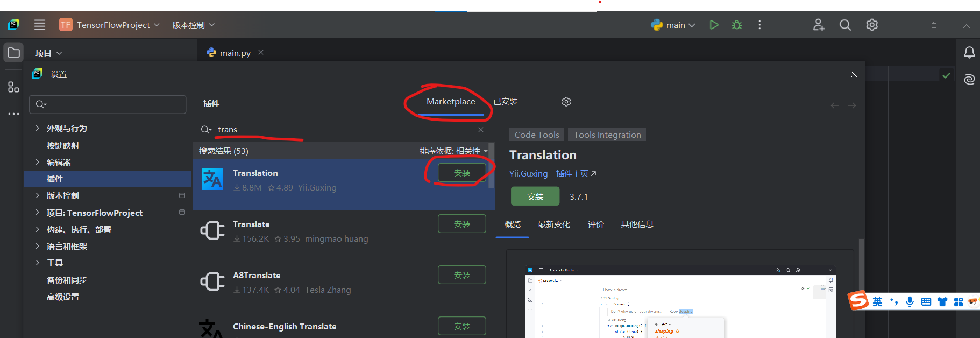Go back with the left arrow in settings
This screenshot has width=980, height=338.
tap(835, 105)
